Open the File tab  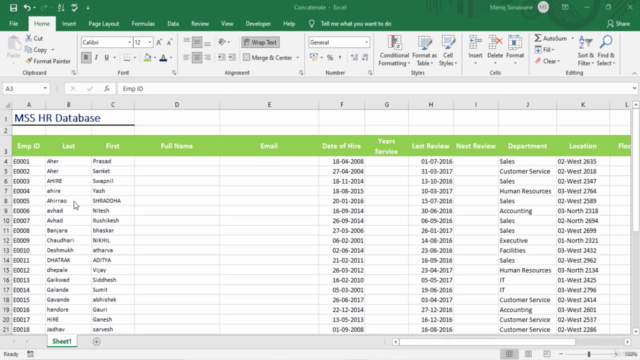(13, 24)
